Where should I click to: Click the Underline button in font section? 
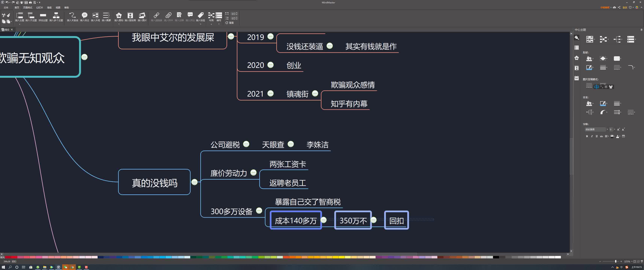click(x=596, y=136)
